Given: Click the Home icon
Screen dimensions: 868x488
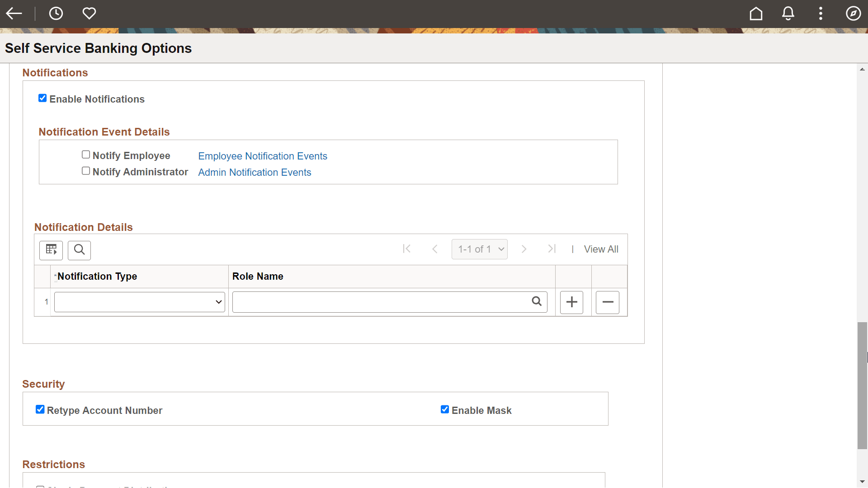Looking at the screenshot, I should pos(756,13).
